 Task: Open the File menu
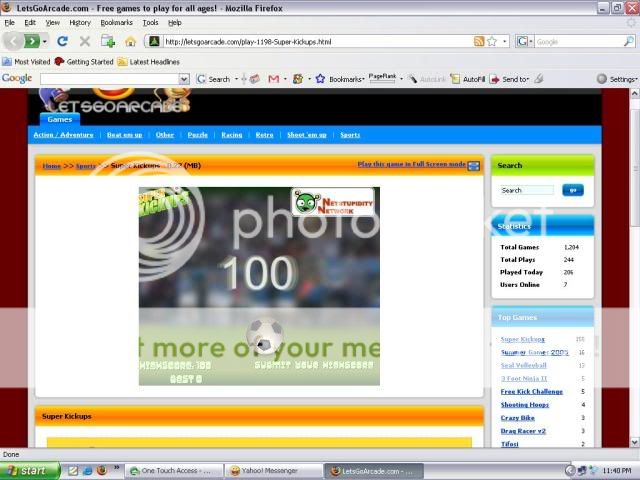coord(9,23)
